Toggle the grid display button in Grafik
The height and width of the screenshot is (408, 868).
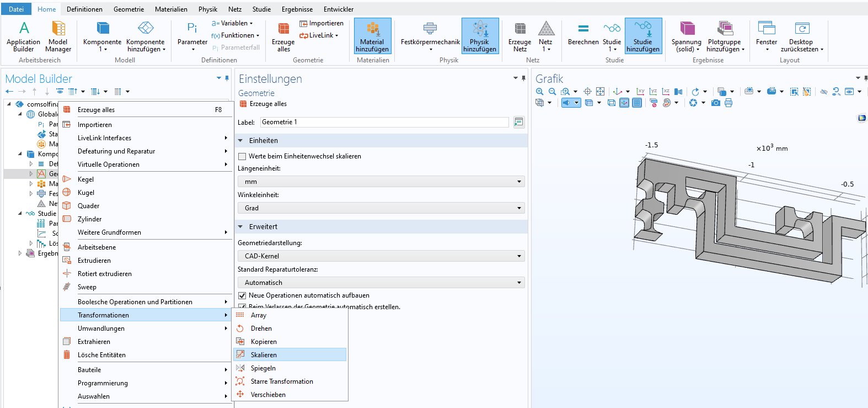click(x=637, y=103)
